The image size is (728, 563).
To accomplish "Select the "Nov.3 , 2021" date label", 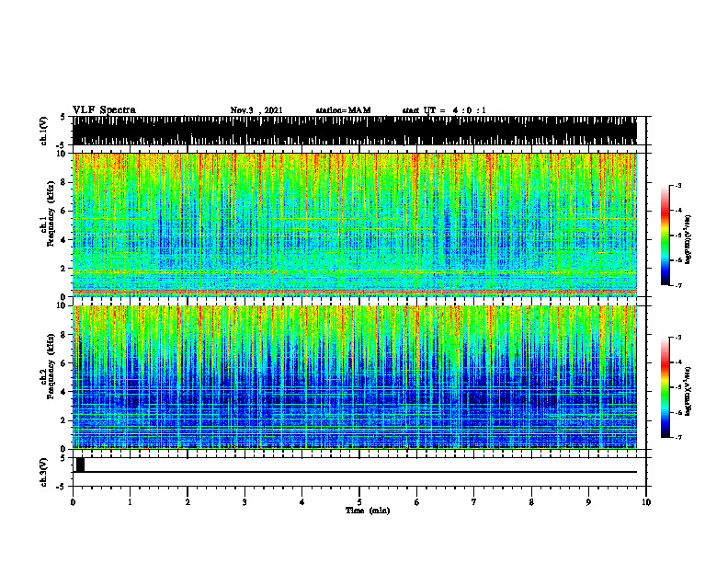I will pos(256,110).
